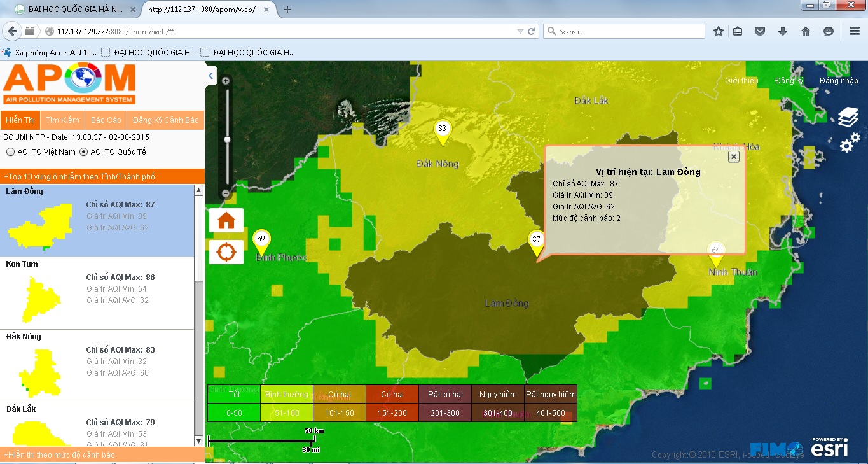Click 'Giá trị AQI AVG: 66' text
The height and width of the screenshot is (464, 868).
pyautogui.click(x=118, y=372)
